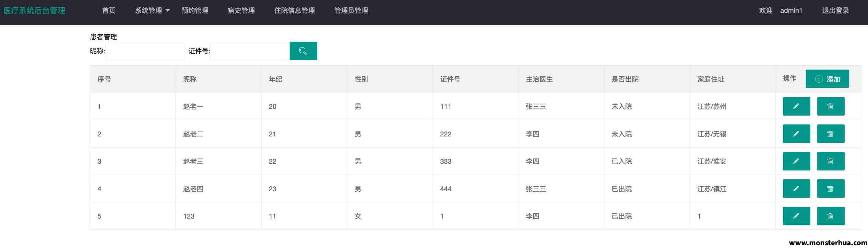
Task: Open 病史管理 menu item
Action: [x=241, y=10]
